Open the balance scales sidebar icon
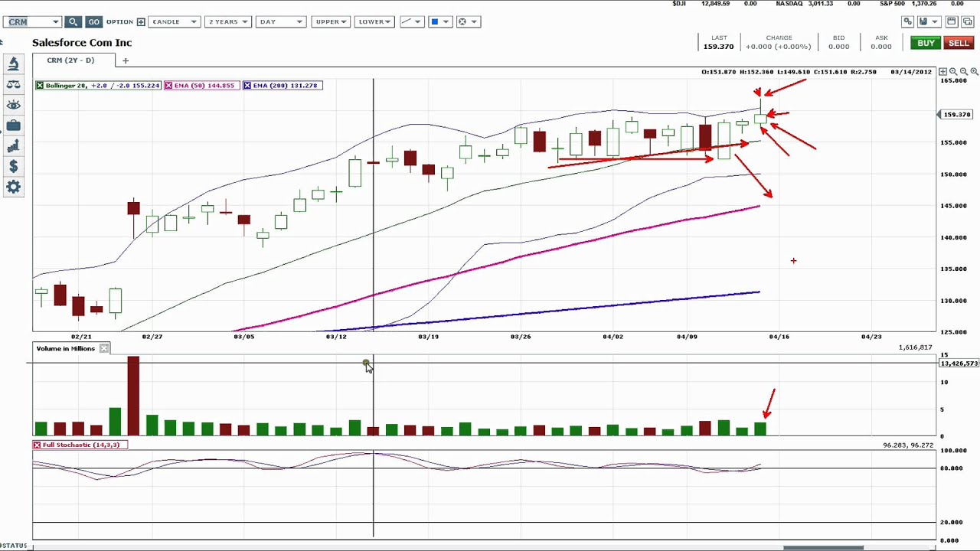The width and height of the screenshot is (980, 551). 13,85
